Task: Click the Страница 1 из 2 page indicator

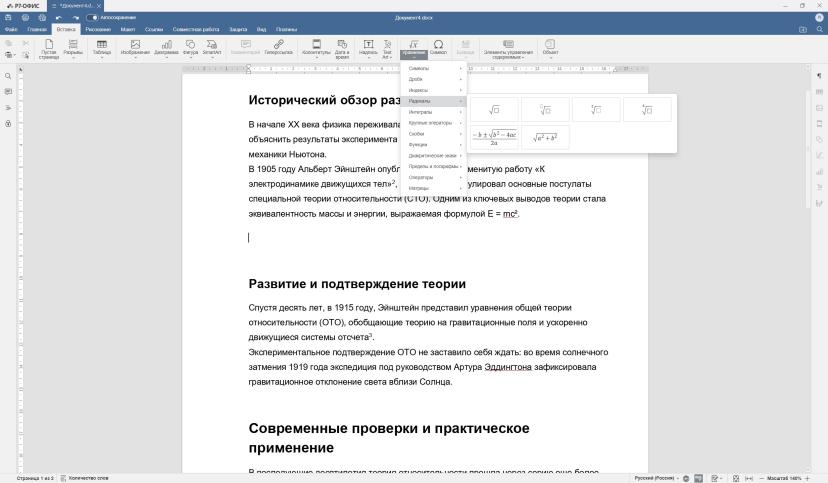Action: pyautogui.click(x=35, y=478)
